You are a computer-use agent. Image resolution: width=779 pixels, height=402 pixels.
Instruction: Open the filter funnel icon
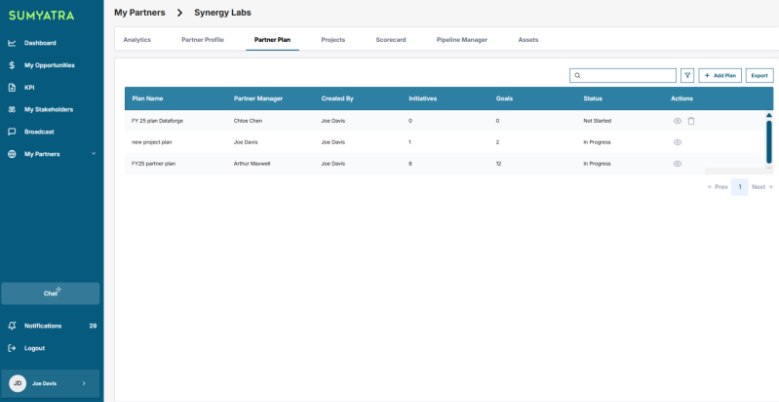pos(687,75)
